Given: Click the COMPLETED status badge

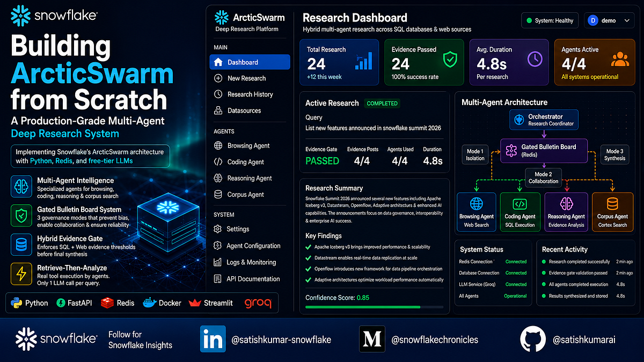Looking at the screenshot, I should coord(382,103).
